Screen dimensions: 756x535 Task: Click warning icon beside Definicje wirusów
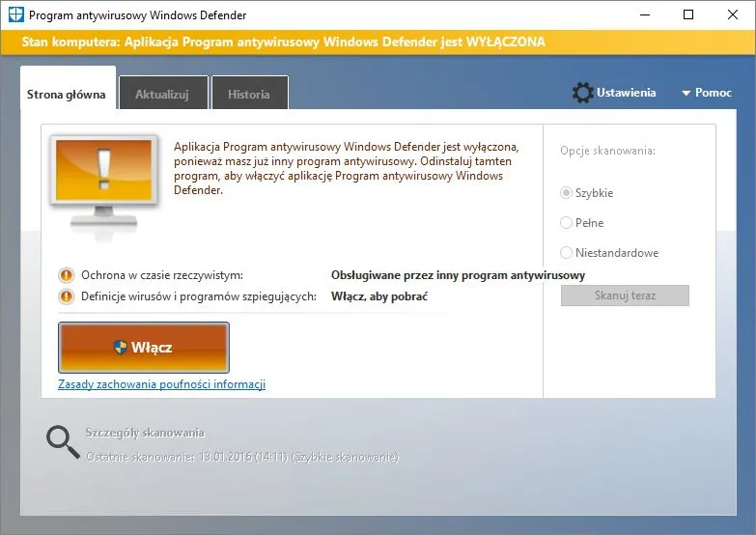coord(66,296)
